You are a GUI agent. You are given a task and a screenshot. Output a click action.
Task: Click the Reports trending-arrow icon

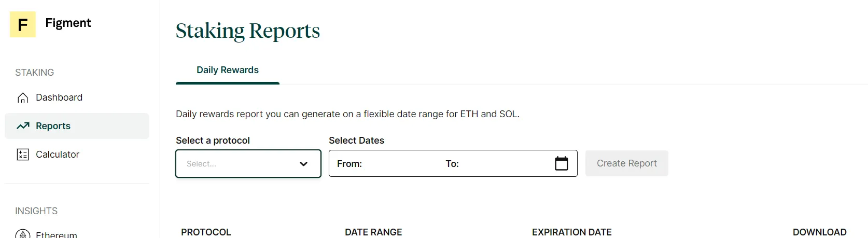(23, 126)
